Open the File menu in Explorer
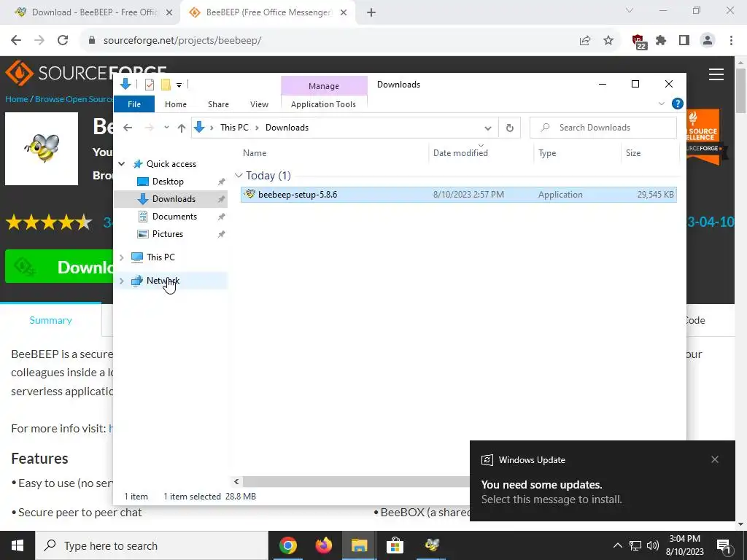This screenshot has width=747, height=560. (134, 104)
